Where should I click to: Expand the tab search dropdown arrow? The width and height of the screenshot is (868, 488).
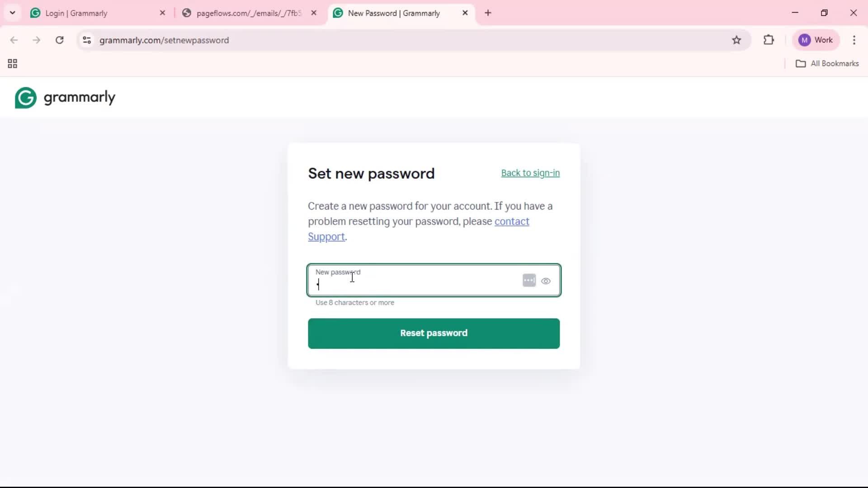13,13
